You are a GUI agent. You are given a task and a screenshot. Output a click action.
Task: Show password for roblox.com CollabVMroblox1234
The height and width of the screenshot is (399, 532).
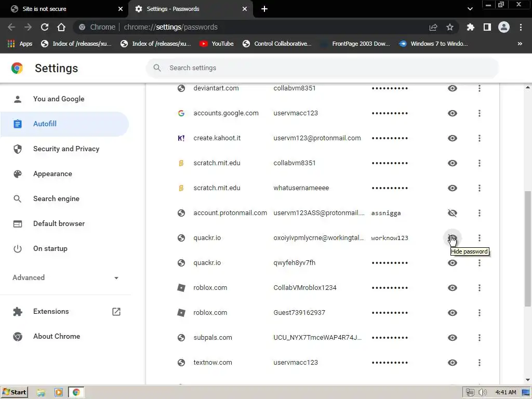pos(453,288)
